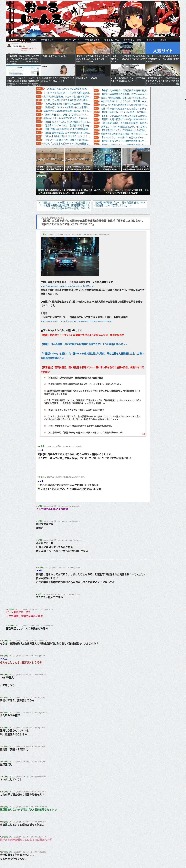This screenshot has width=186, height=868.
Task: Select post 6 comment そして謎の不起訴により釈放
Action: click(52, 509)
